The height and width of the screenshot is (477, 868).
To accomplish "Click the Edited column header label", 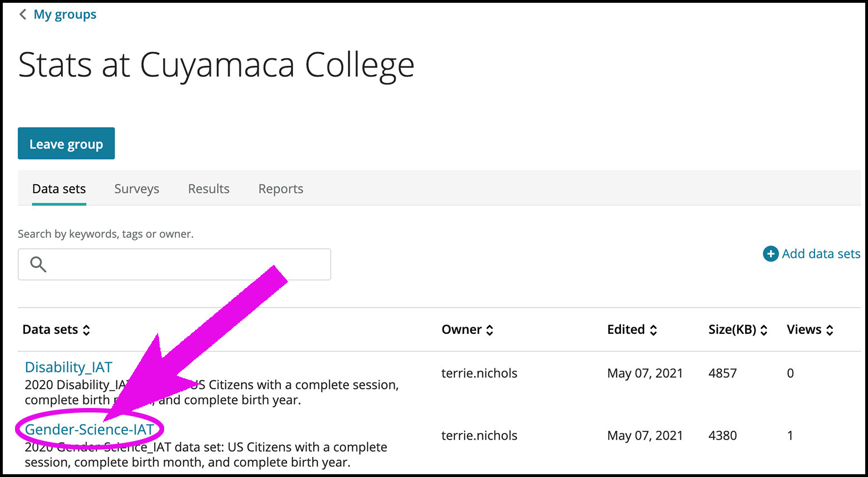I will (626, 330).
